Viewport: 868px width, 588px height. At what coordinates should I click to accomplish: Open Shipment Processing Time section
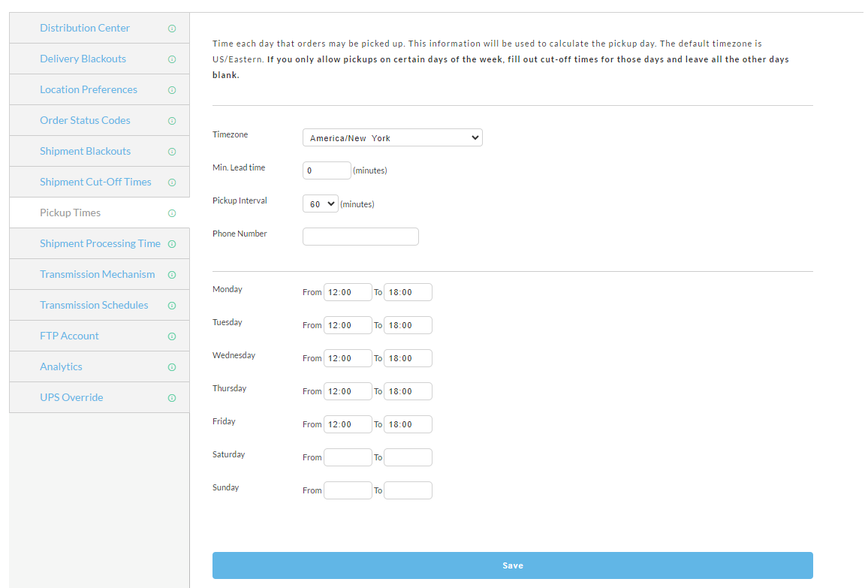pyautogui.click(x=100, y=243)
